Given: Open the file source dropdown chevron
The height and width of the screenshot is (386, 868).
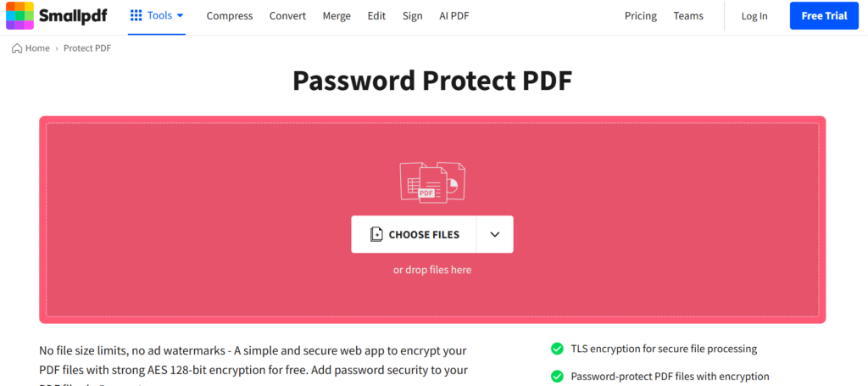Looking at the screenshot, I should pyautogui.click(x=495, y=234).
